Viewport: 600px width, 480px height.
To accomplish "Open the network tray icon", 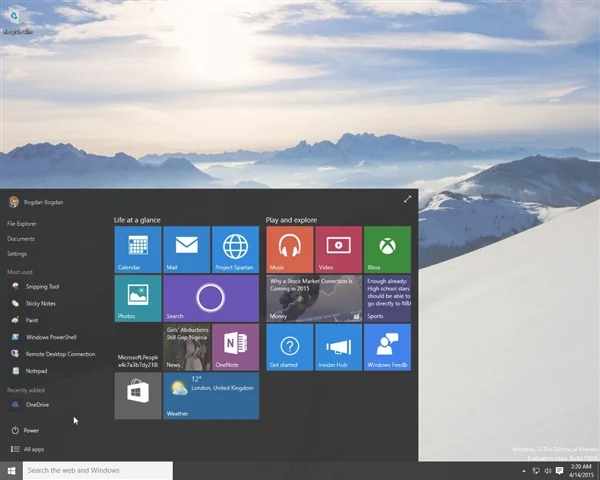I will click(536, 471).
